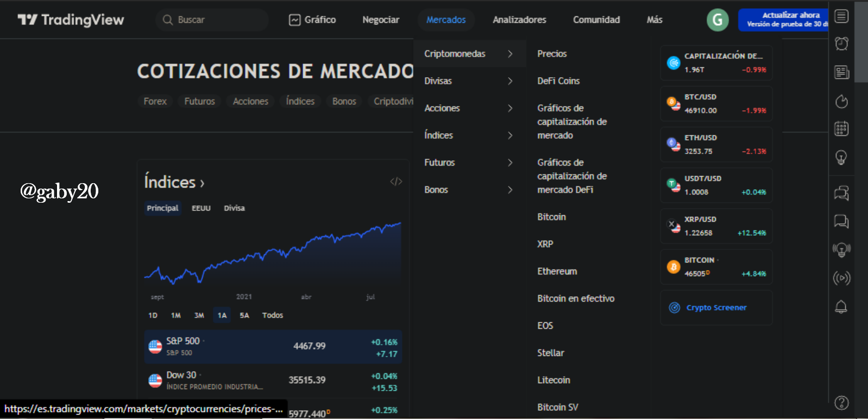
Task: Select the Divisa indices tab
Action: (234, 208)
